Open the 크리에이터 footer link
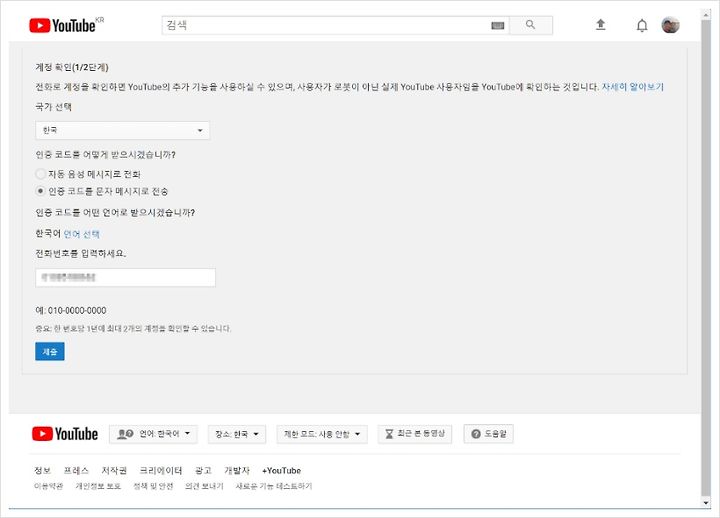 pyautogui.click(x=161, y=470)
